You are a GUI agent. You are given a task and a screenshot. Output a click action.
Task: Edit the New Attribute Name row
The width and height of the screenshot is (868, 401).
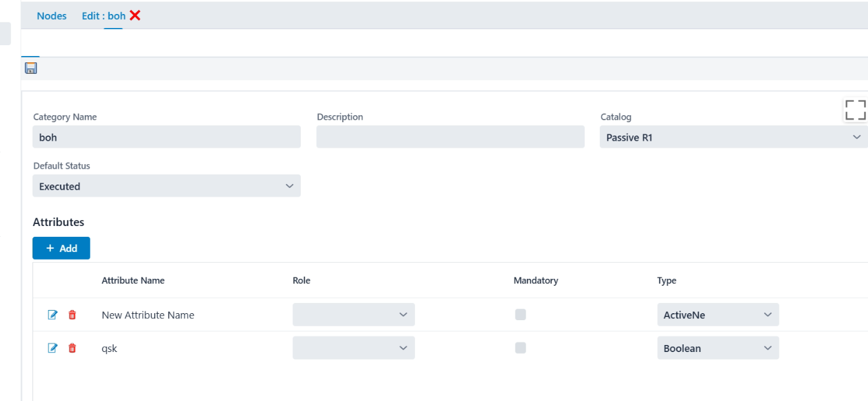tap(53, 315)
